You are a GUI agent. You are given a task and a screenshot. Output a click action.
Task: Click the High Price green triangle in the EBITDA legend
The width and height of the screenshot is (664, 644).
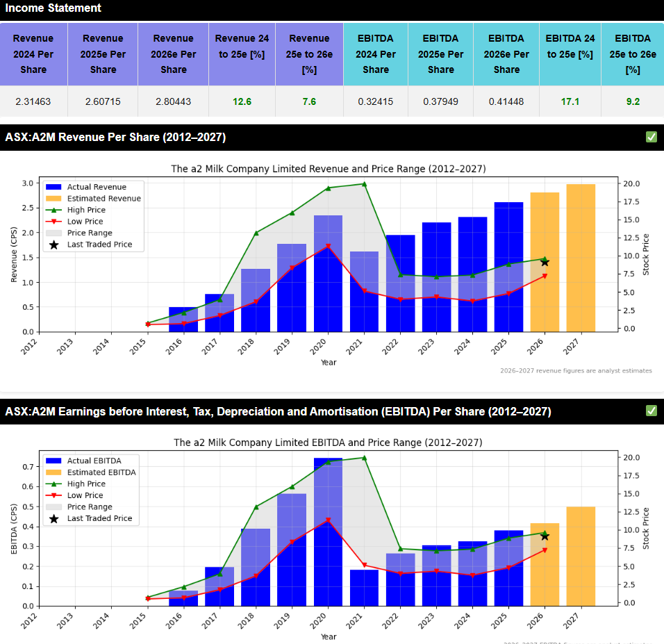[53, 484]
